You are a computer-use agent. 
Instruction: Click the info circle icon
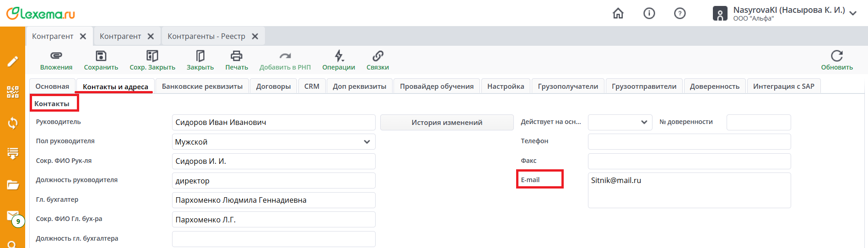coord(649,14)
